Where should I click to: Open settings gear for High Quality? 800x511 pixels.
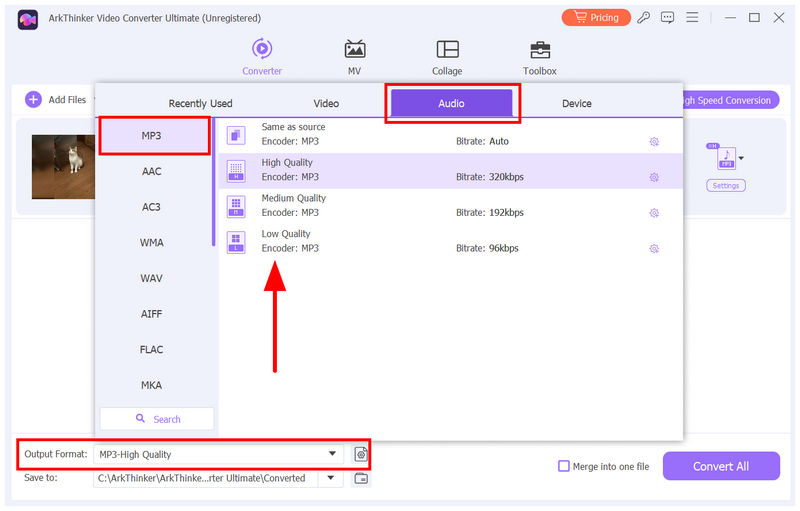click(654, 177)
